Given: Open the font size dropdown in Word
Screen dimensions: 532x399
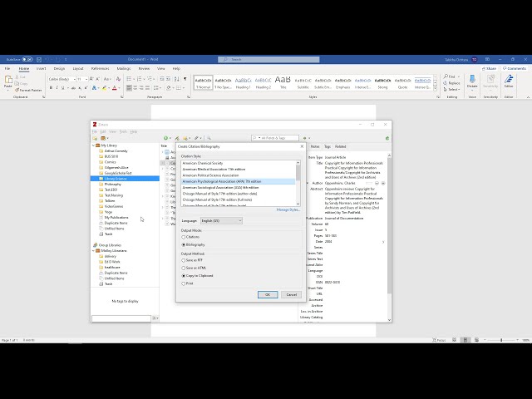Looking at the screenshot, I should pos(86,79).
